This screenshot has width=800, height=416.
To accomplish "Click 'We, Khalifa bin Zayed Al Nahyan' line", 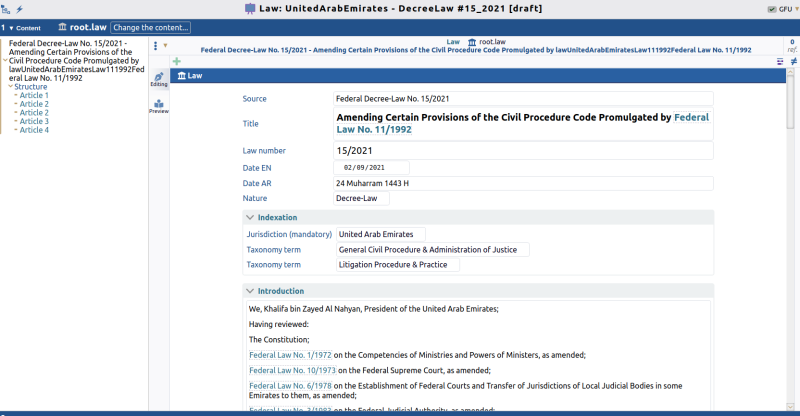I will pyautogui.click(x=373, y=309).
